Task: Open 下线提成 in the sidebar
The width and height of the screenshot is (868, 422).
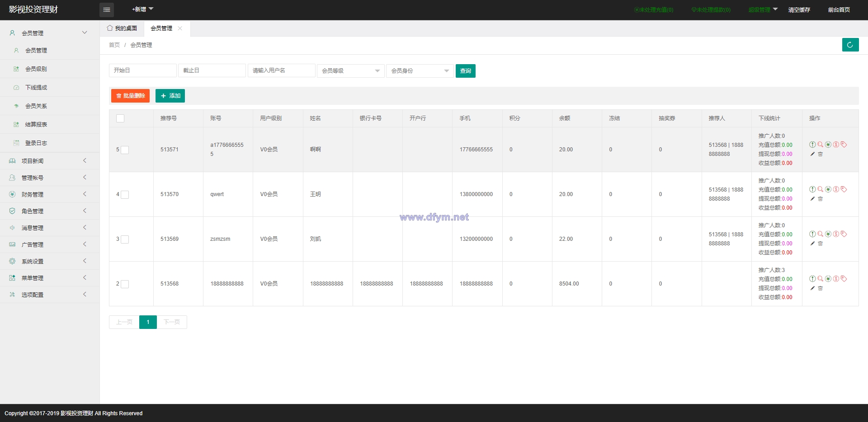Action: (50, 87)
